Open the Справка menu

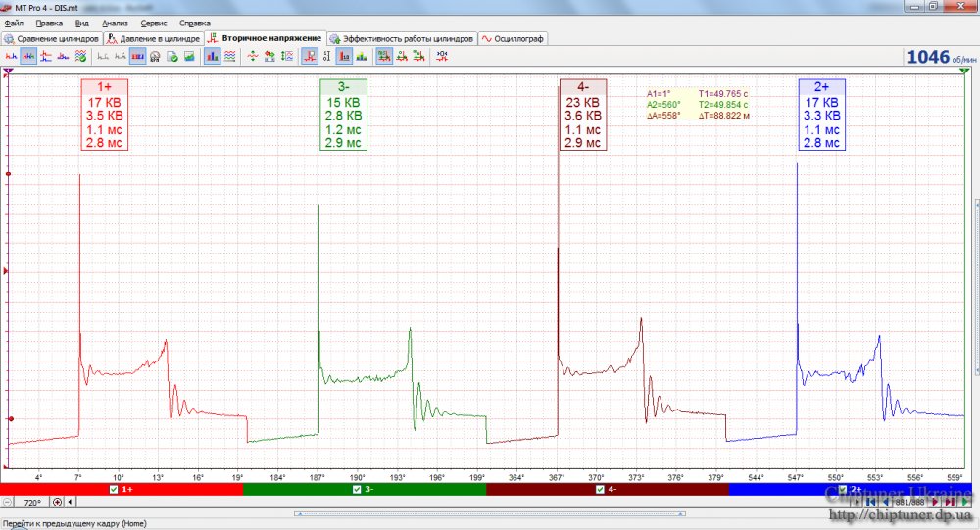coord(194,23)
